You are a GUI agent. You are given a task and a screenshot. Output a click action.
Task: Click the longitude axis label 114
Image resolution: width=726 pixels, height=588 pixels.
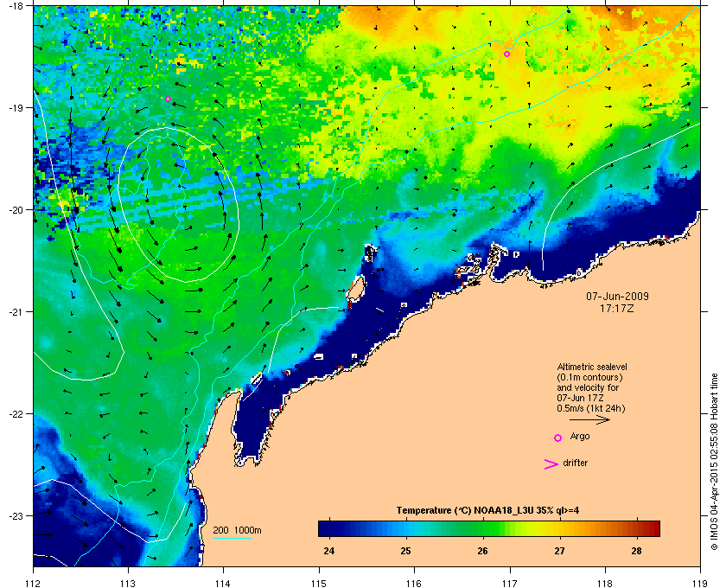point(223,583)
